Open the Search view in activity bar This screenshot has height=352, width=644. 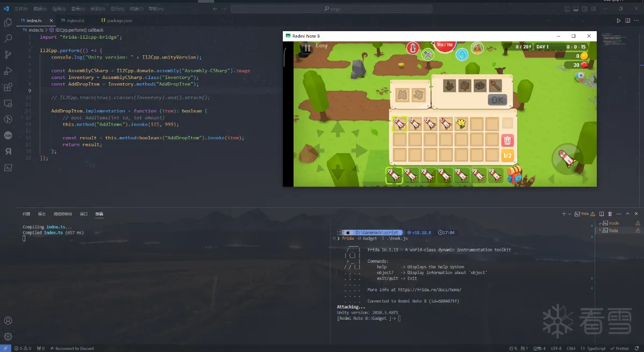pyautogui.click(x=8, y=39)
